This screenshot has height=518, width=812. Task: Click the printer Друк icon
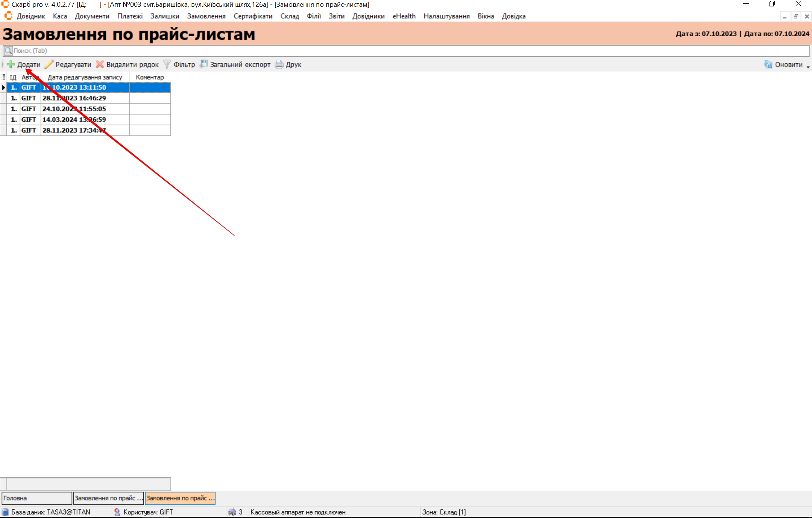tap(279, 64)
